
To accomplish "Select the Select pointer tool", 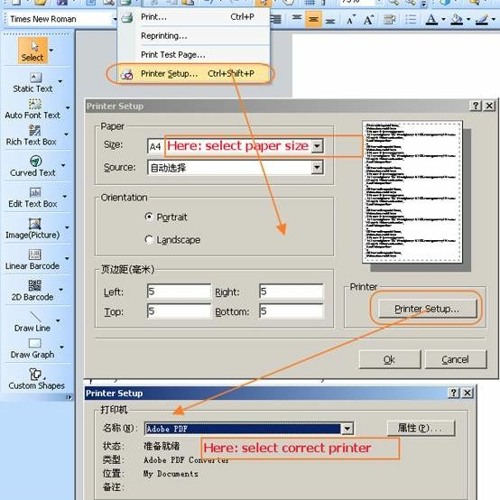I will click(x=33, y=51).
